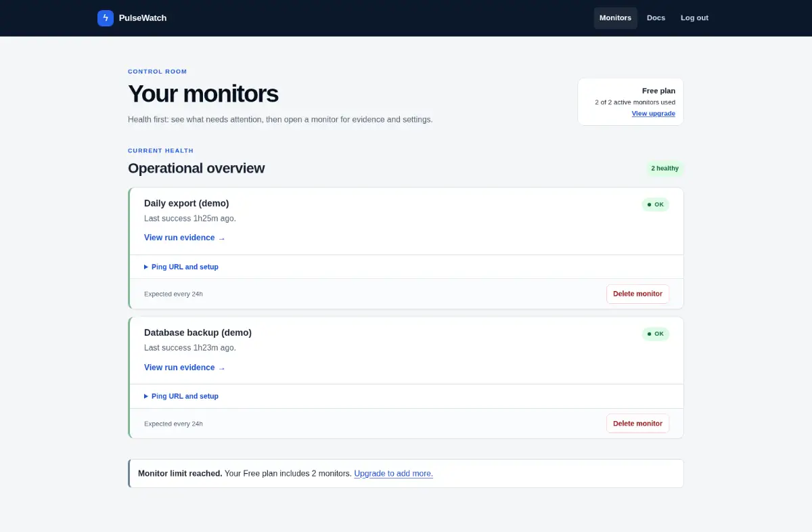Expand Ping URL and setup for Database backup
The image size is (812, 532).
pos(181,396)
